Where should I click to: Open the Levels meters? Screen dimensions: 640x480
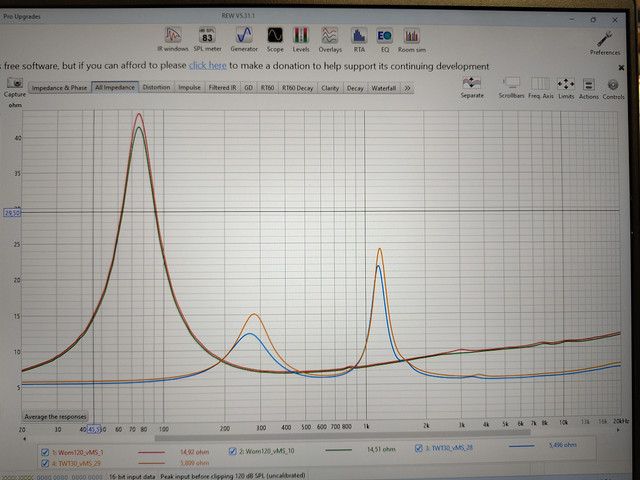(300, 38)
